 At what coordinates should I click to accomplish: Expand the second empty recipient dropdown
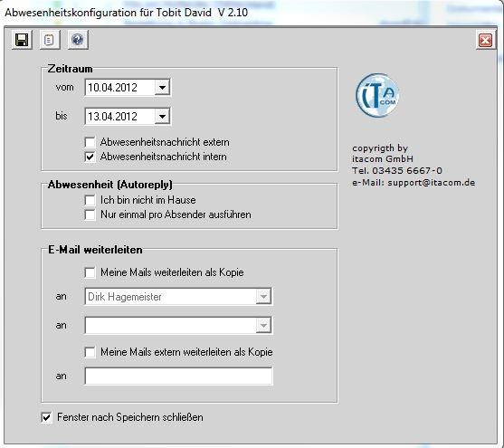pyautogui.click(x=263, y=326)
